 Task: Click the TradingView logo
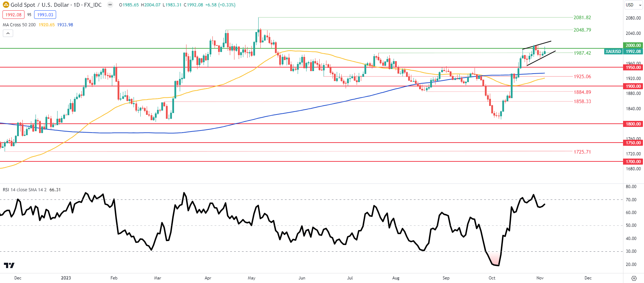pos(9,265)
